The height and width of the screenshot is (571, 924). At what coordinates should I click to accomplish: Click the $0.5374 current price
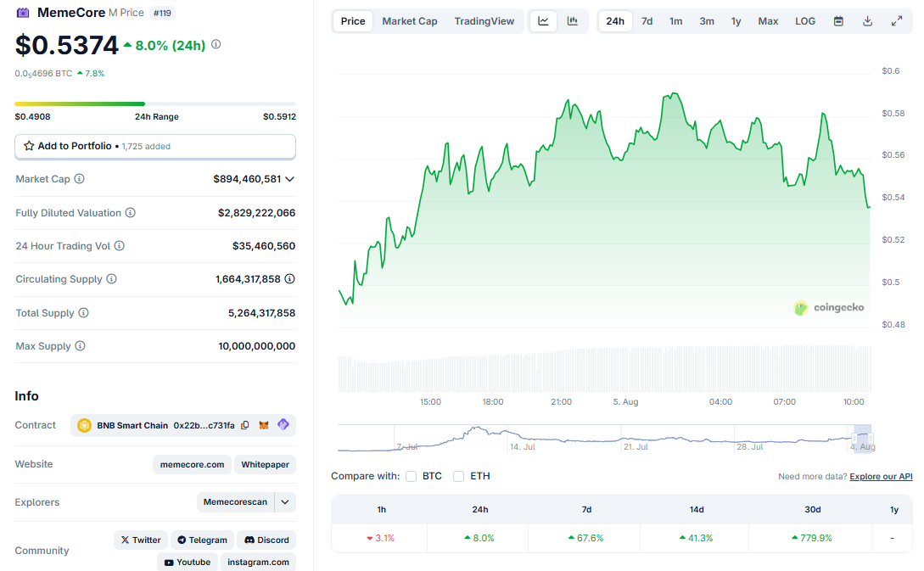tap(66, 45)
